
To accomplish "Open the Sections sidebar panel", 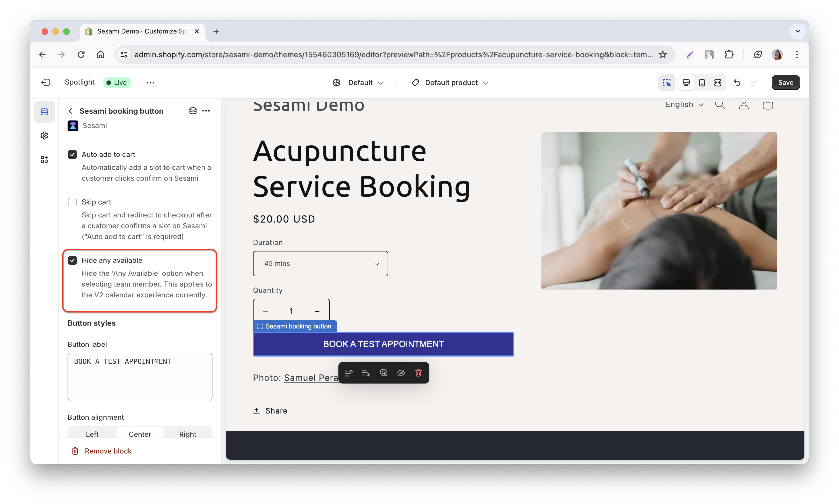I will click(x=44, y=112).
